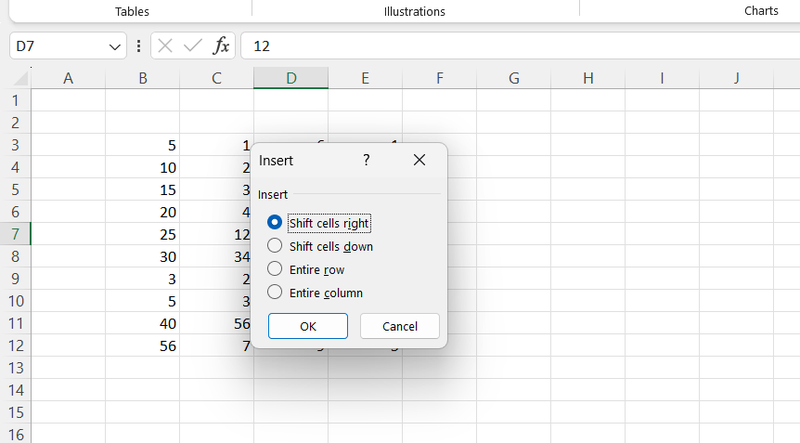
Task: Select column C header
Action: [x=216, y=78]
